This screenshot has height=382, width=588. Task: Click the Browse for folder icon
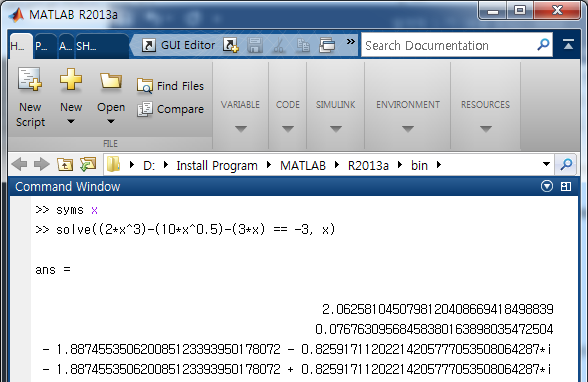[x=88, y=165]
